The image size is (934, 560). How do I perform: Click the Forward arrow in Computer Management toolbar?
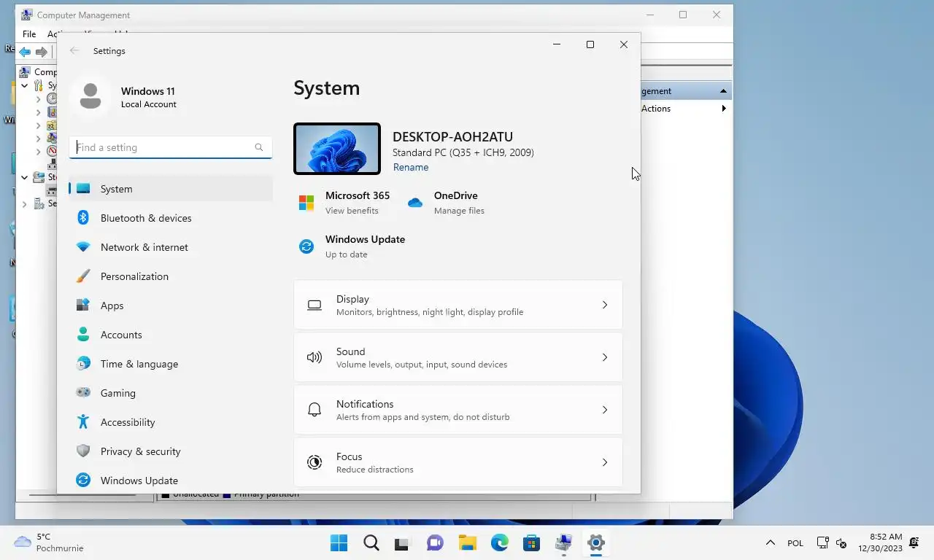pos(42,52)
